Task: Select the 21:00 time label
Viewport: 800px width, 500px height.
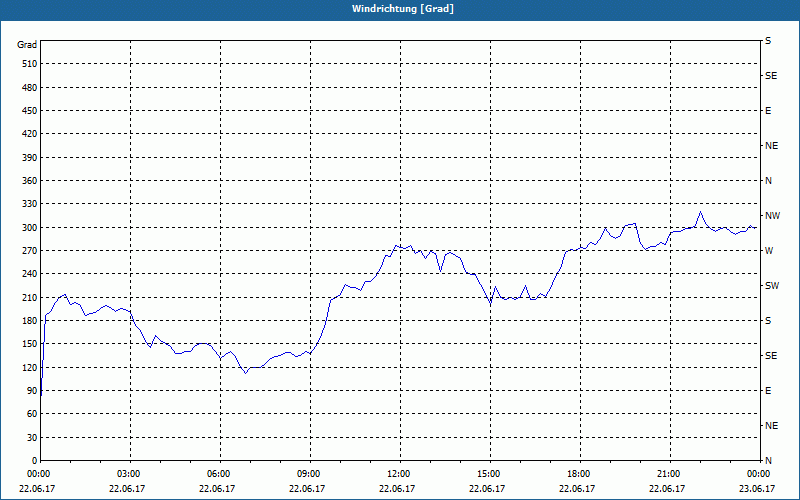Action: (x=667, y=473)
